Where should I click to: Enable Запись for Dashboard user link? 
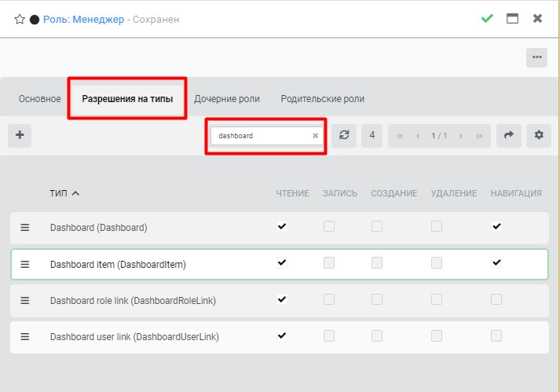(329, 335)
